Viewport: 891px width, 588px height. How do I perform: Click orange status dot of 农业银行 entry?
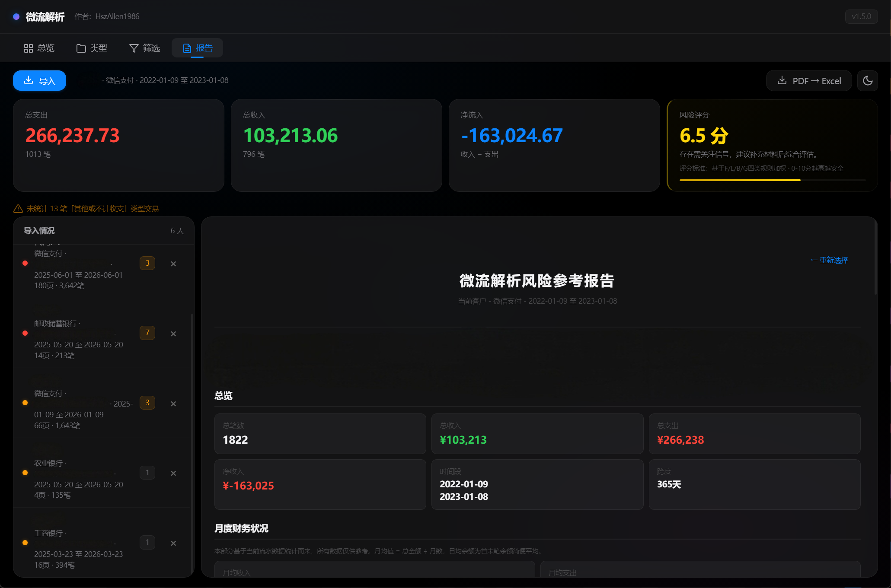pos(25,473)
